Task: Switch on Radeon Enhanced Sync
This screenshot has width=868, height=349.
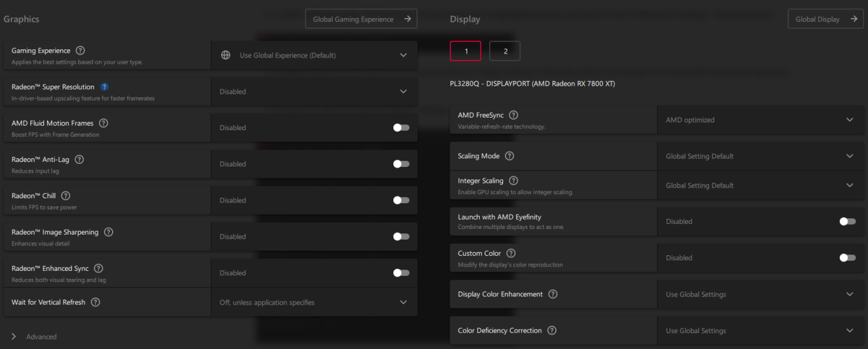Action: pos(401,273)
